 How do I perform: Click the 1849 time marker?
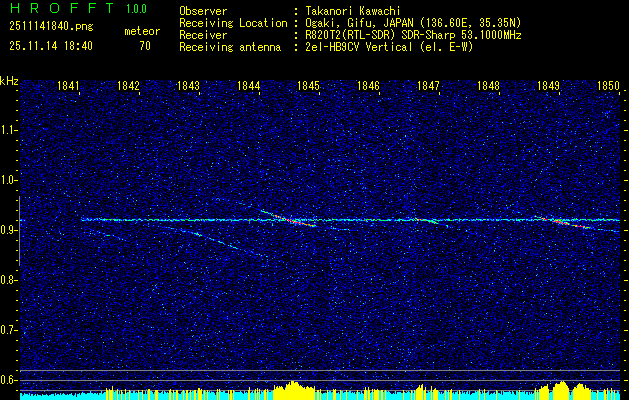548,86
